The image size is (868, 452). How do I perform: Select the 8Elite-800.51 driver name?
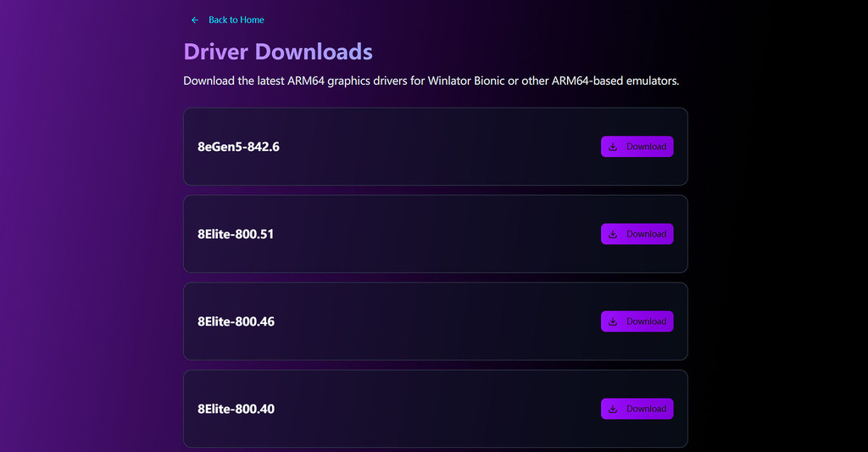(x=236, y=234)
